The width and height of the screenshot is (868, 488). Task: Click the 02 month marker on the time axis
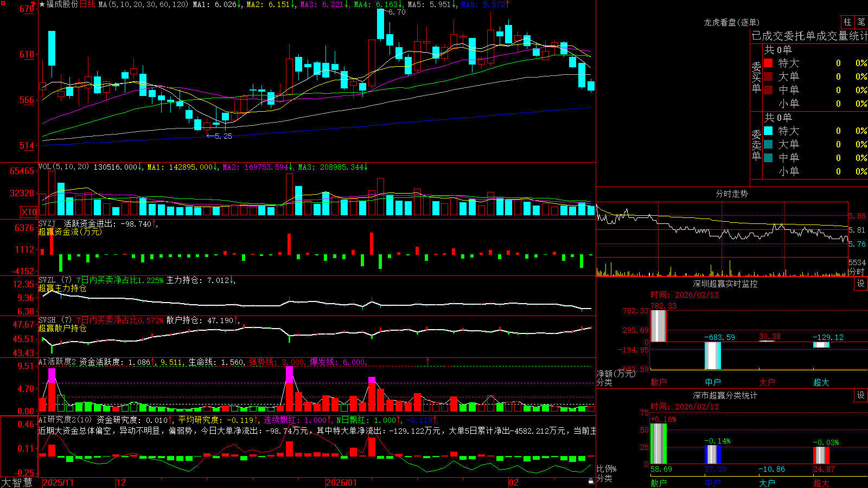[513, 483]
